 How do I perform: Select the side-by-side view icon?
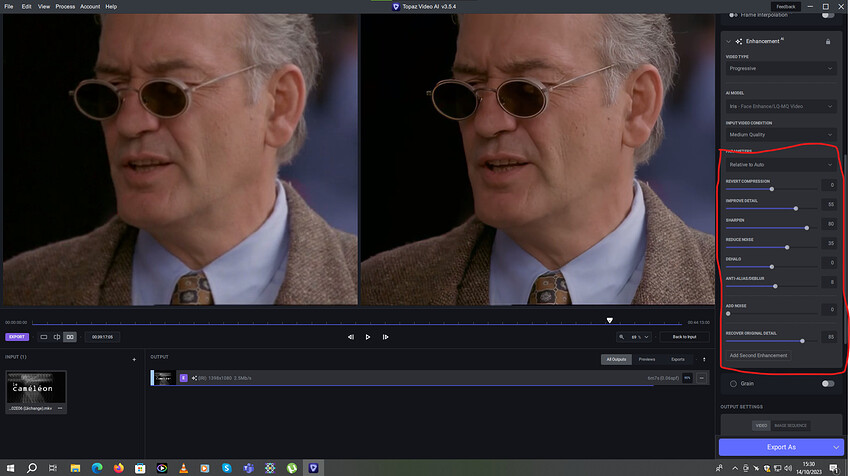pyautogui.click(x=69, y=337)
